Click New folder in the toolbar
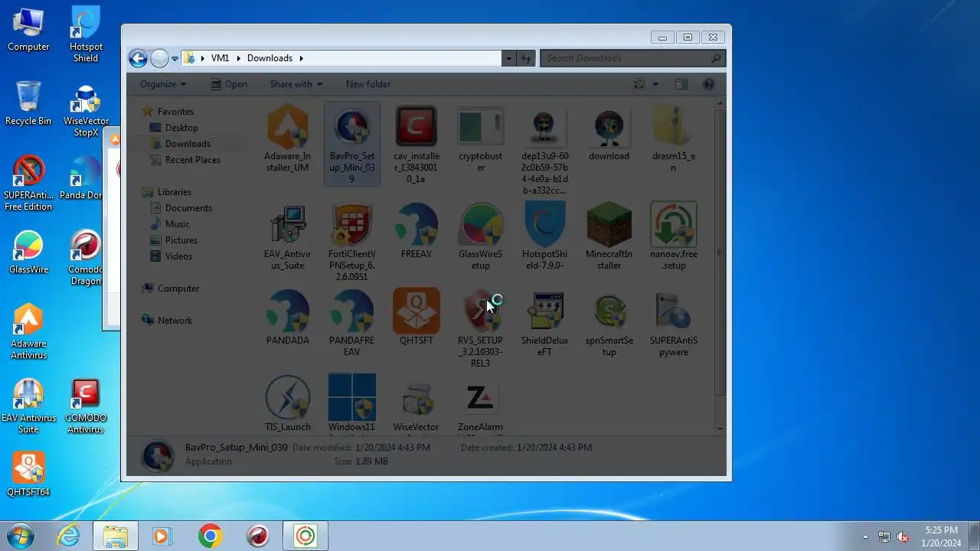Screen dimensions: 980x551 pos(368,84)
